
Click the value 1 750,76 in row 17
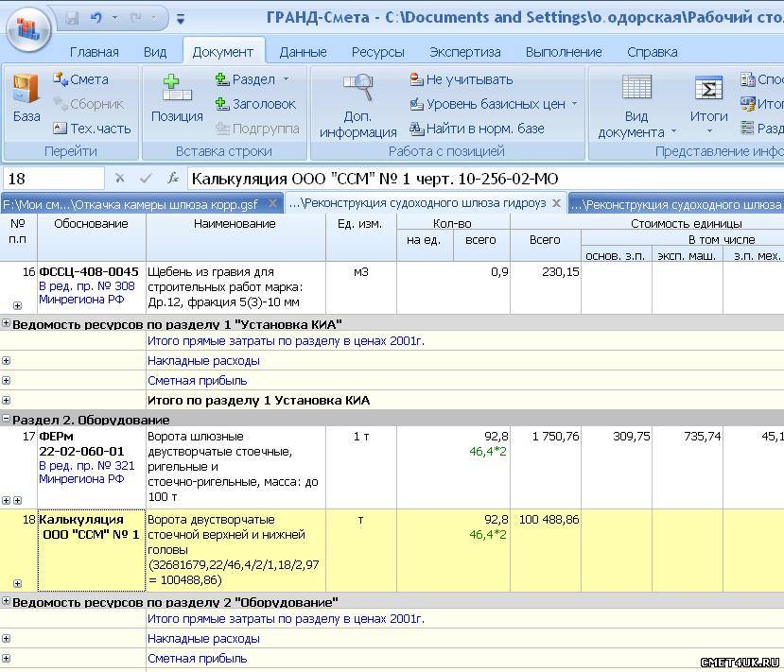pos(555,437)
